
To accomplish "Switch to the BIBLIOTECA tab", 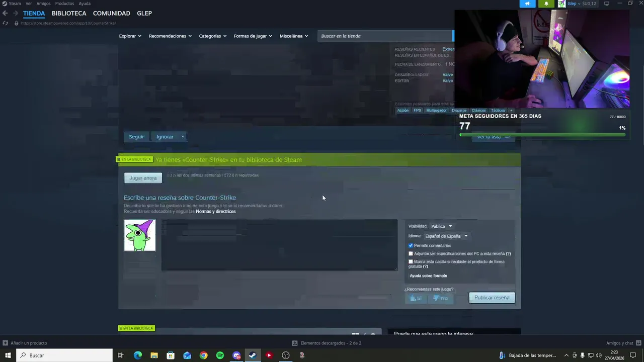I will (69, 13).
